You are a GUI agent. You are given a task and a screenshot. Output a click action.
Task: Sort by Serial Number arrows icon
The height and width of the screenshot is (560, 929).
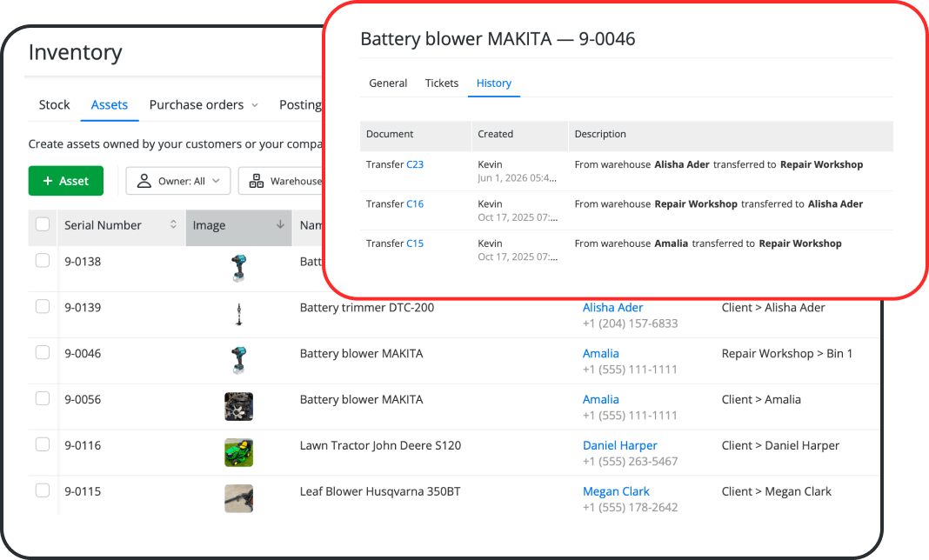[x=173, y=224]
